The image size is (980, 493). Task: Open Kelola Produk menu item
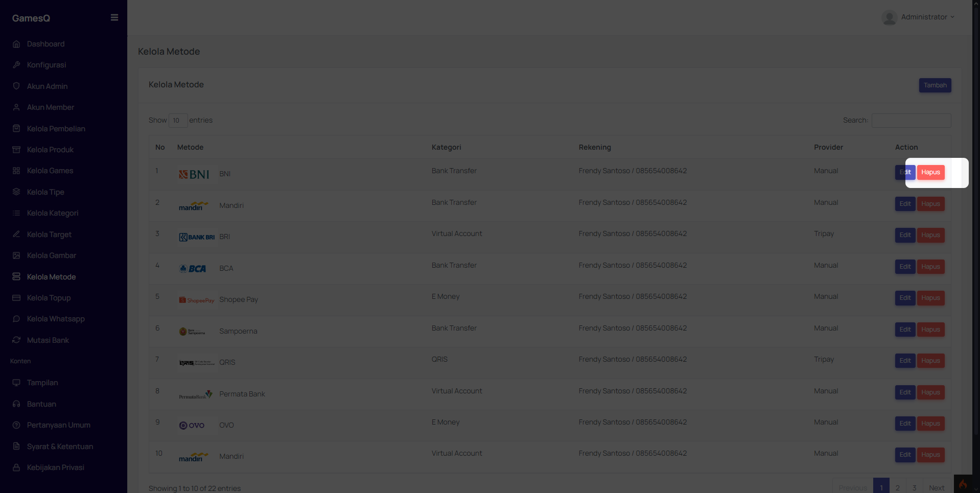pos(50,150)
